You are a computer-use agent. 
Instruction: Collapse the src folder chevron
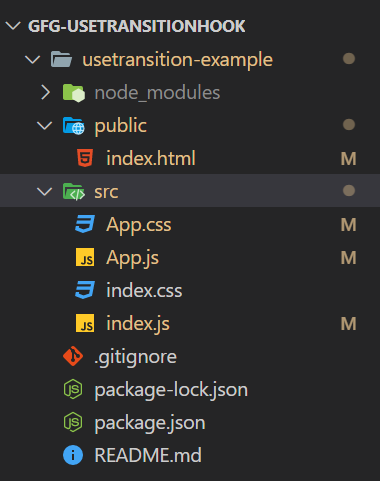click(45, 191)
